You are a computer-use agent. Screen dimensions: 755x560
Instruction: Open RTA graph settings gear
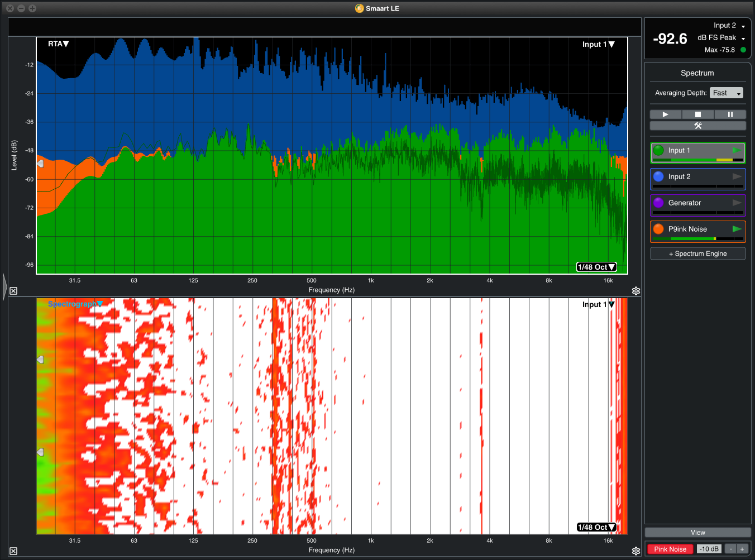[x=636, y=291]
